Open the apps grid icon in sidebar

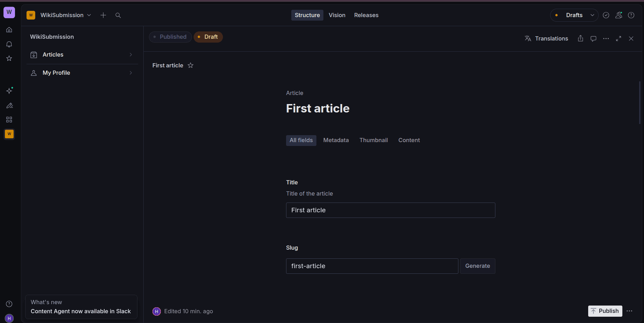click(9, 119)
